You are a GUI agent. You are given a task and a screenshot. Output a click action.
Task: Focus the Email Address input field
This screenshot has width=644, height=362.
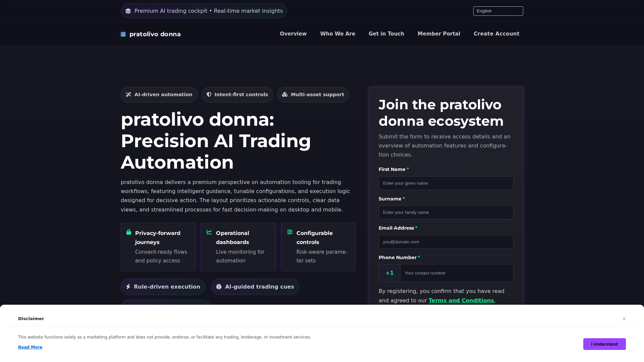(x=446, y=242)
